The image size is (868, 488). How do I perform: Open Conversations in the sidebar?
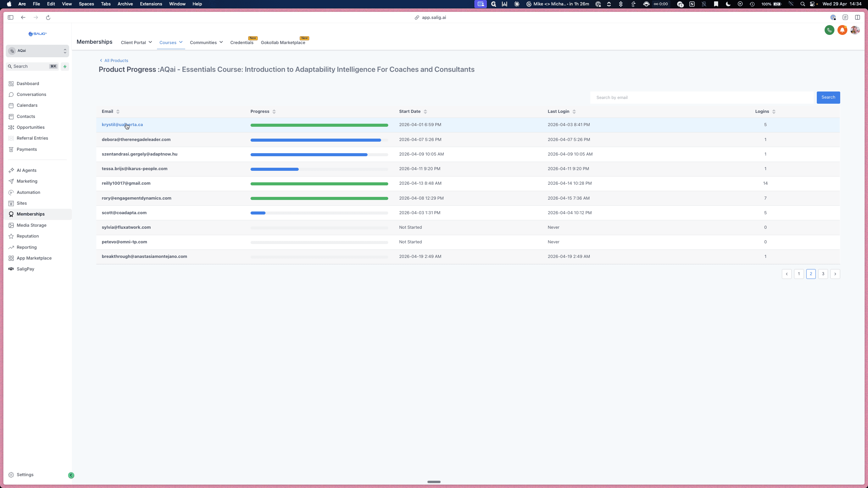(x=31, y=94)
